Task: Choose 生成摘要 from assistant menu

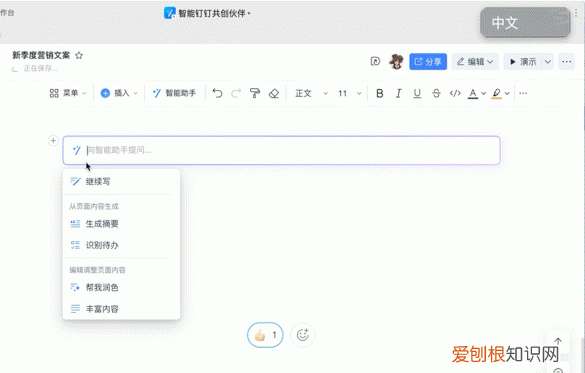Action: tap(121, 224)
